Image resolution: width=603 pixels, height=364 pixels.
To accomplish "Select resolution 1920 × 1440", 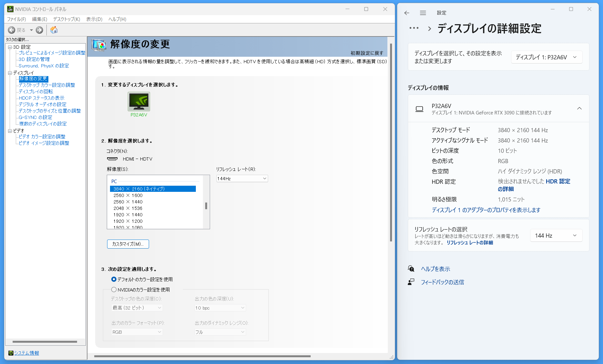I will click(x=128, y=215).
